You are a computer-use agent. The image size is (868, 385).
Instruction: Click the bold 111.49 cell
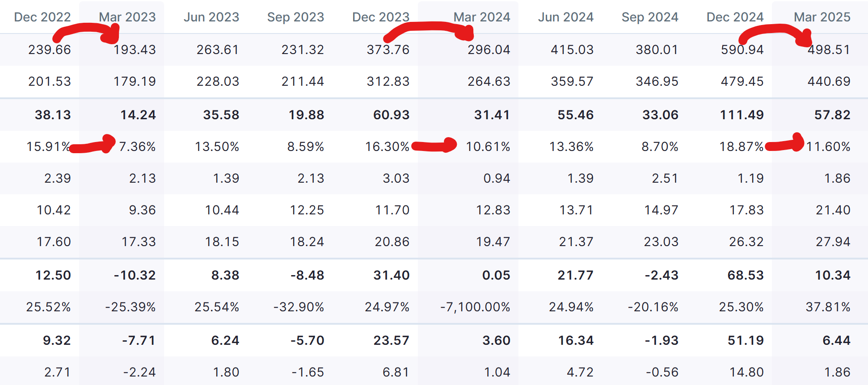point(742,115)
